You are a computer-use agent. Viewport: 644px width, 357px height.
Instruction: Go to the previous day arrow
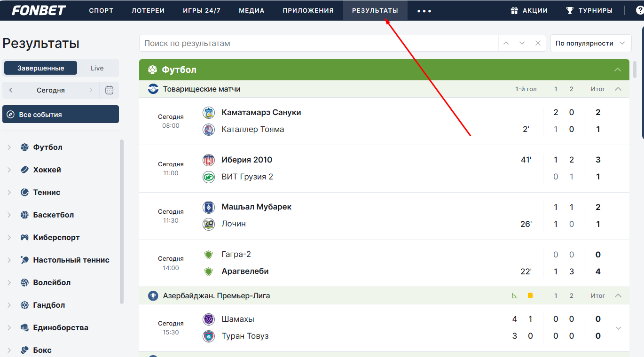[x=11, y=90]
